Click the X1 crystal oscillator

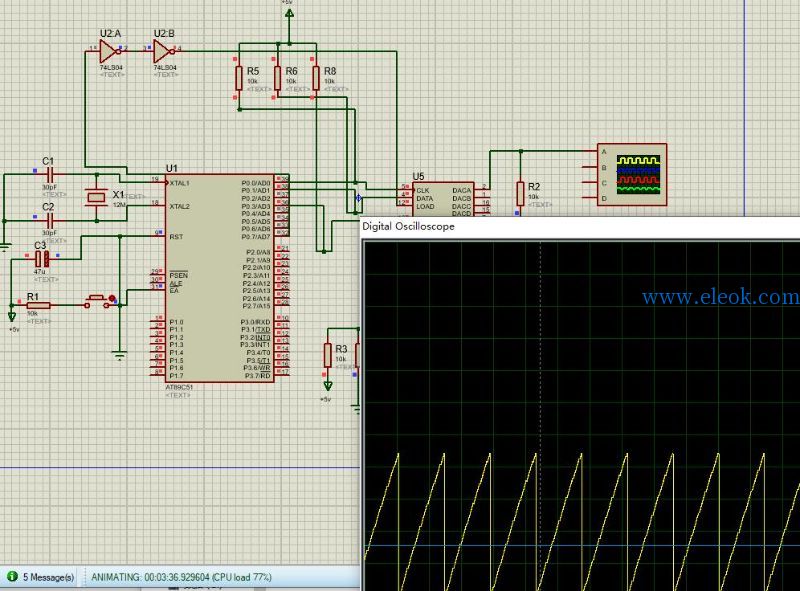pyautogui.click(x=96, y=197)
